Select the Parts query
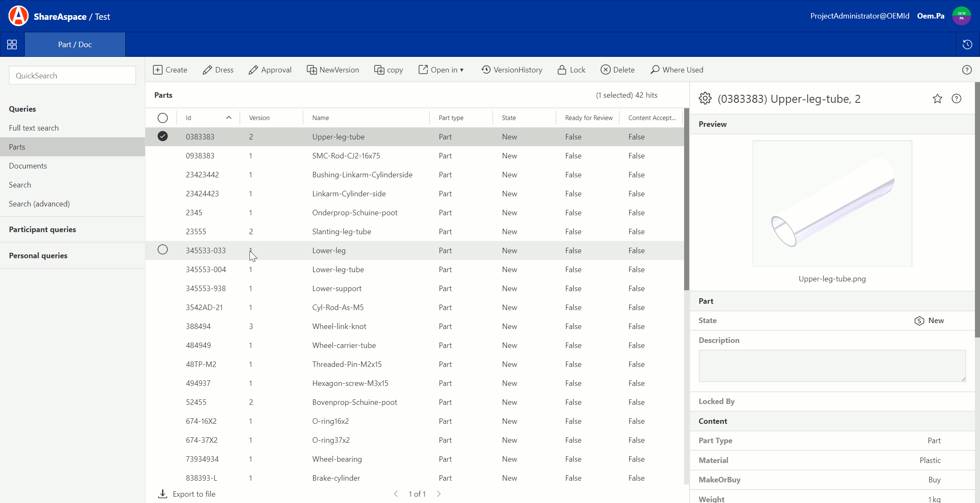This screenshot has height=503, width=980. pos(72,147)
